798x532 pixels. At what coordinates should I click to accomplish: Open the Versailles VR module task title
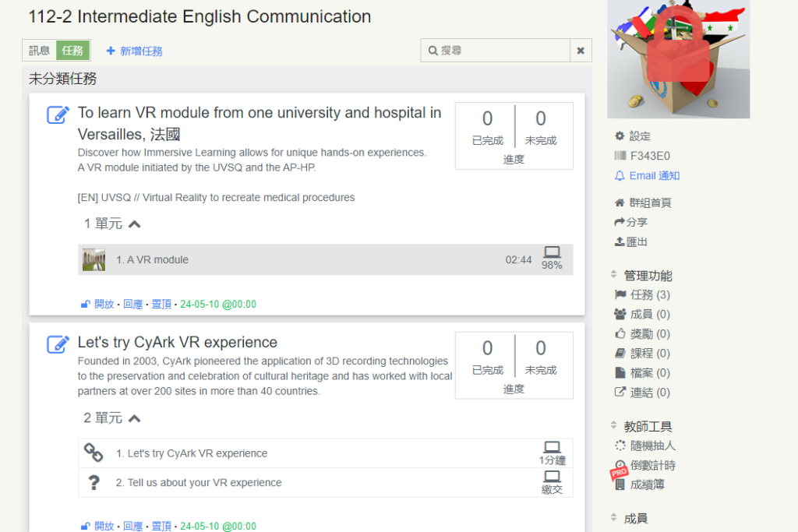point(260,123)
